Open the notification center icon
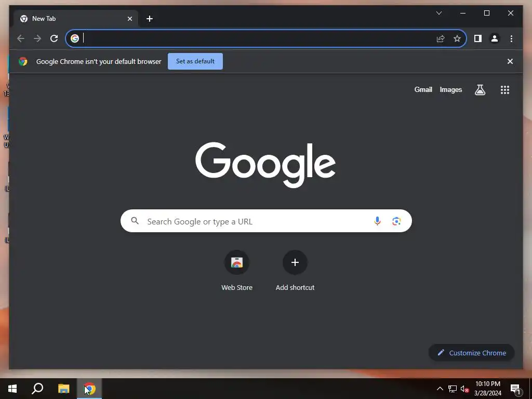 [x=515, y=389]
